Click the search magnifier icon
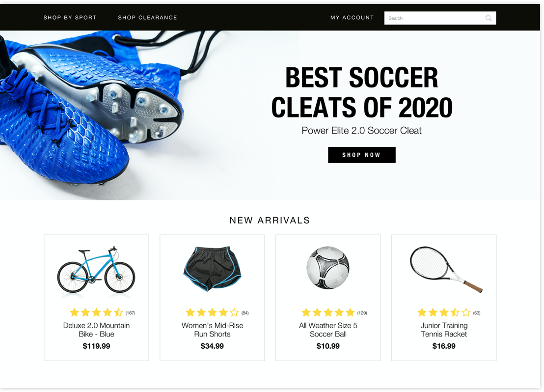Viewport: 544px width, 392px height. [488, 18]
